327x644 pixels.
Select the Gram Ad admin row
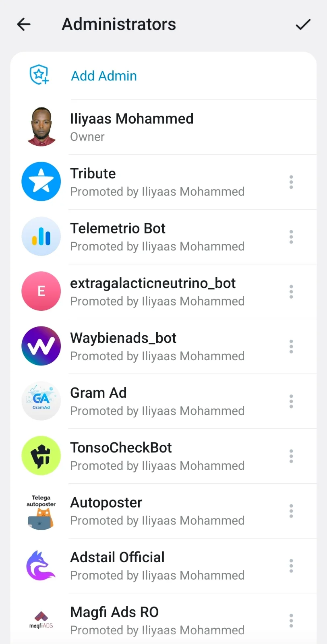pos(163,401)
